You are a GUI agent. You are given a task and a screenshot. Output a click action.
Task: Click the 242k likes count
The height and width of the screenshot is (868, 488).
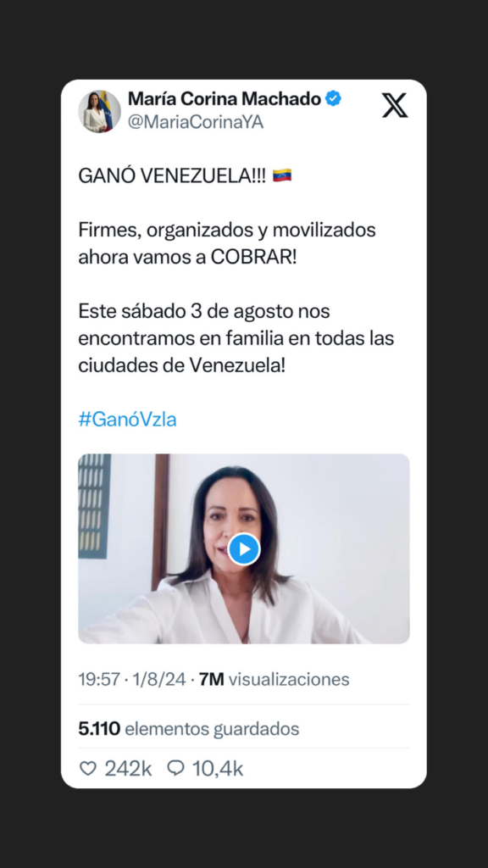coord(129,768)
